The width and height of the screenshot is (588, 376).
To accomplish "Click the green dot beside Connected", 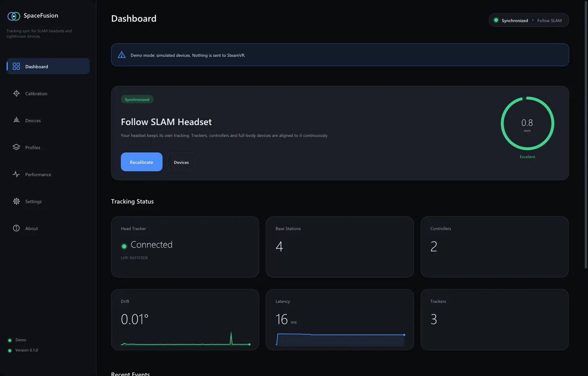I will (124, 246).
